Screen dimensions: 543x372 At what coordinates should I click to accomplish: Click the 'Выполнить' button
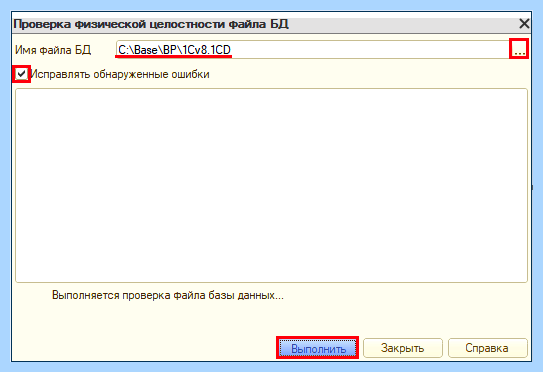pyautogui.click(x=318, y=348)
